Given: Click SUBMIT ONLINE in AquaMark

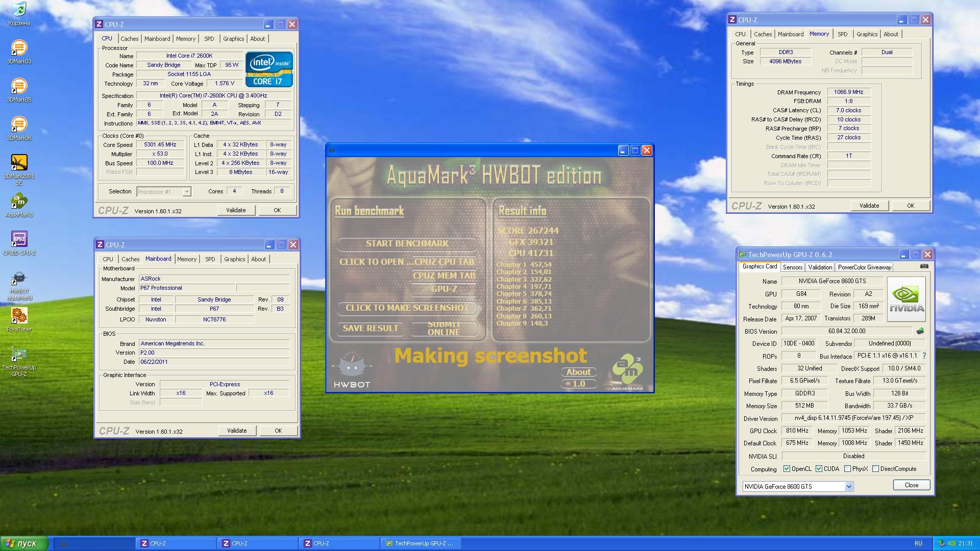Looking at the screenshot, I should (444, 329).
